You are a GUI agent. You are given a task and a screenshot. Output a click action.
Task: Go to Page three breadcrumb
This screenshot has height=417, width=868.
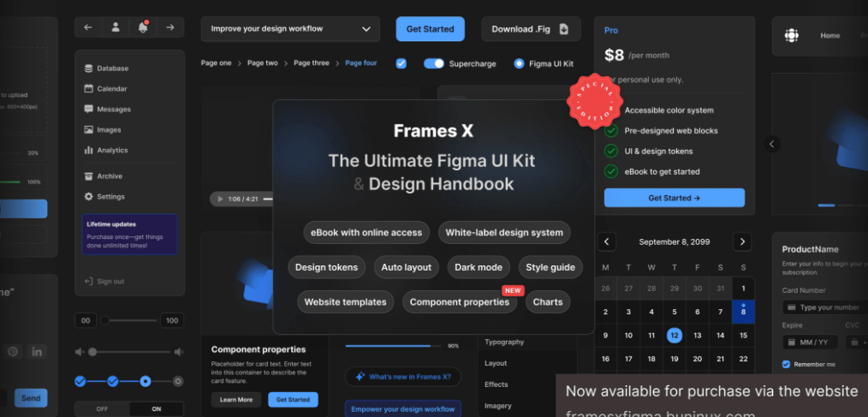(311, 63)
